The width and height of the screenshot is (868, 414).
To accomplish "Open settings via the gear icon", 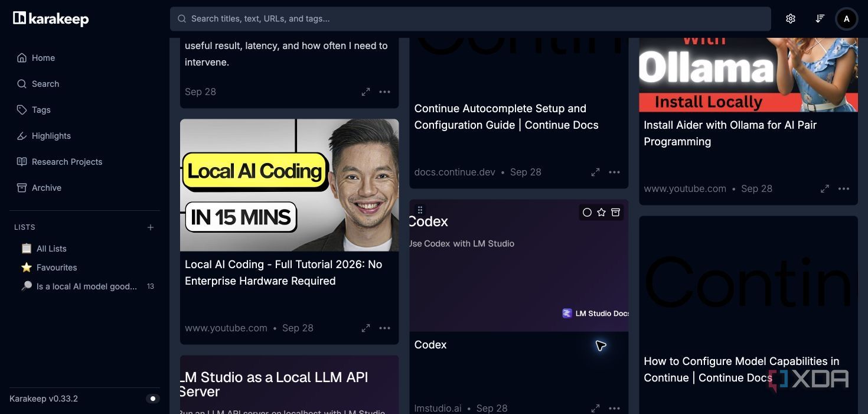I will (x=791, y=19).
